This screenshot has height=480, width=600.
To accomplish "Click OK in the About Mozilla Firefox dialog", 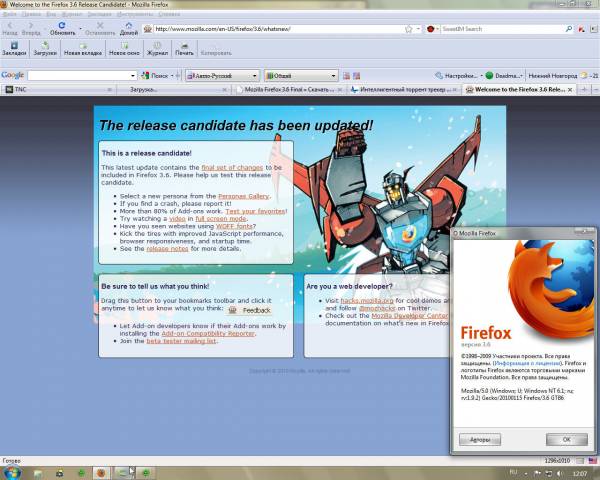I will 567,439.
